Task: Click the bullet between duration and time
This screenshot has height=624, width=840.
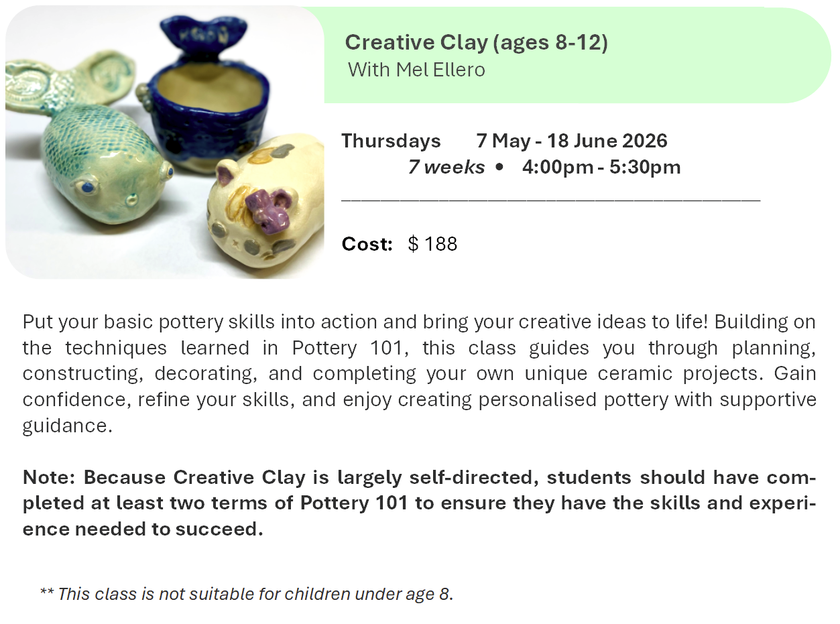Action: [499, 168]
